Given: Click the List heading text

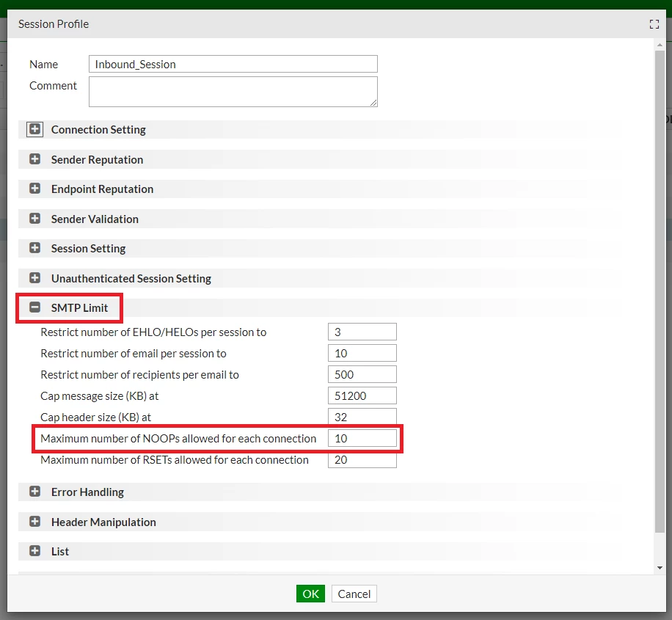Looking at the screenshot, I should coord(60,552).
